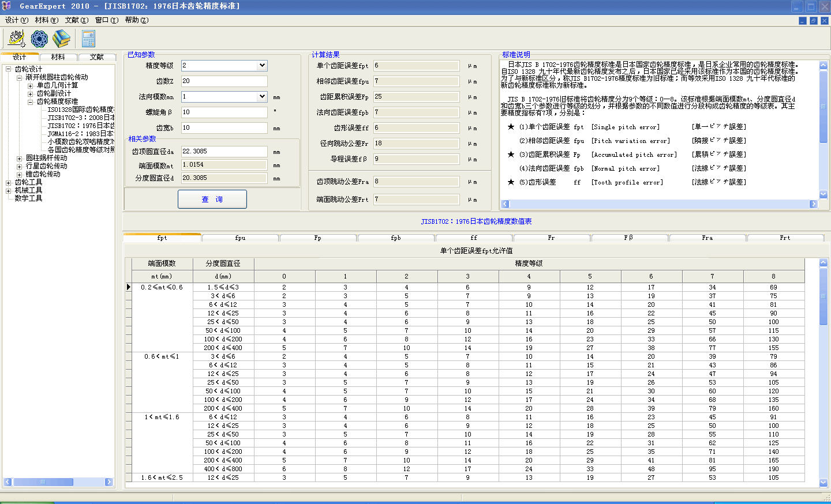Click the 端面跳动公差Frt result field
This screenshot has height=504, width=831.
click(x=417, y=200)
